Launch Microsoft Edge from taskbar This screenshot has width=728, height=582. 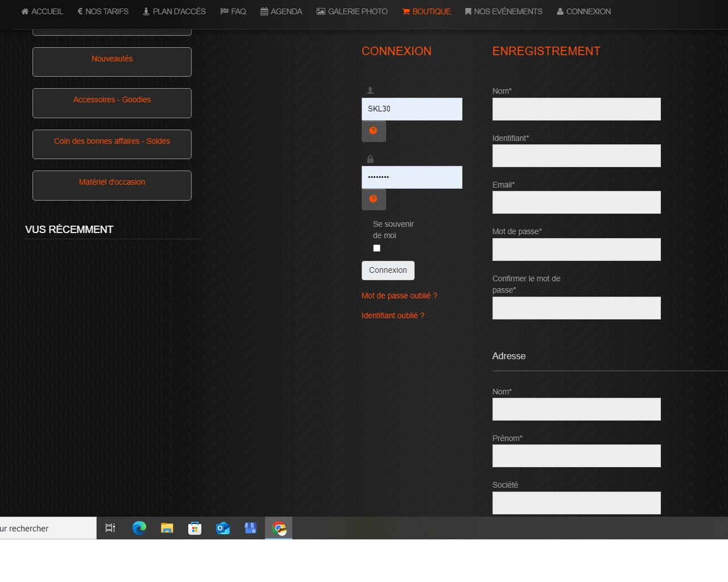pos(139,528)
